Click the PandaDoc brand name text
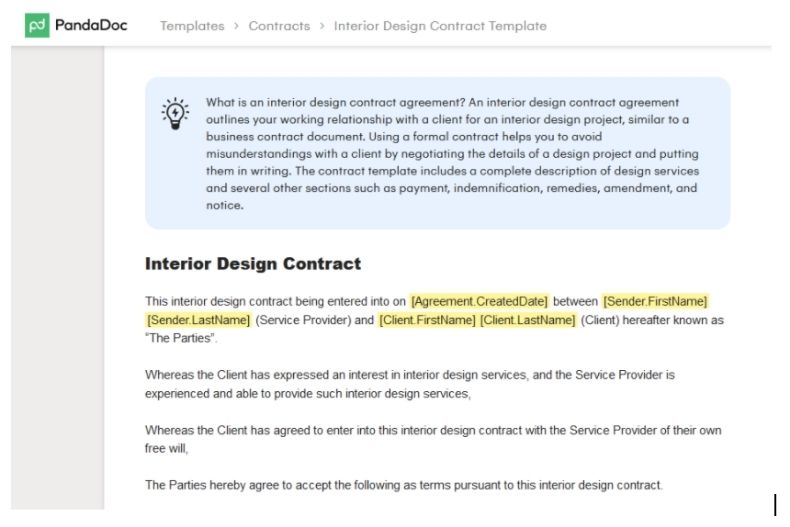The height and width of the screenshot is (527, 790). (91, 25)
